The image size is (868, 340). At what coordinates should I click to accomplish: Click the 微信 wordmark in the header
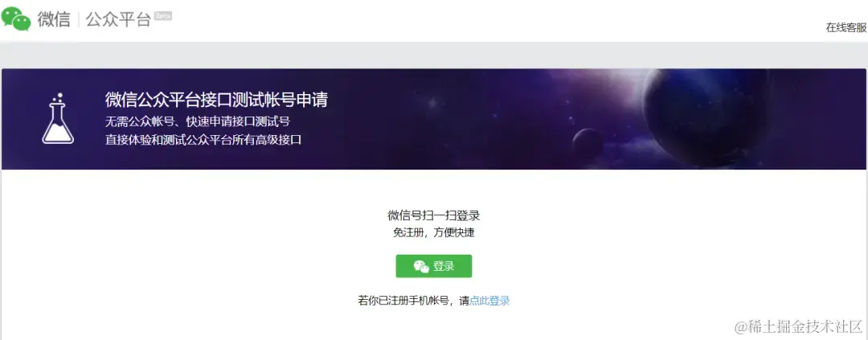54,19
